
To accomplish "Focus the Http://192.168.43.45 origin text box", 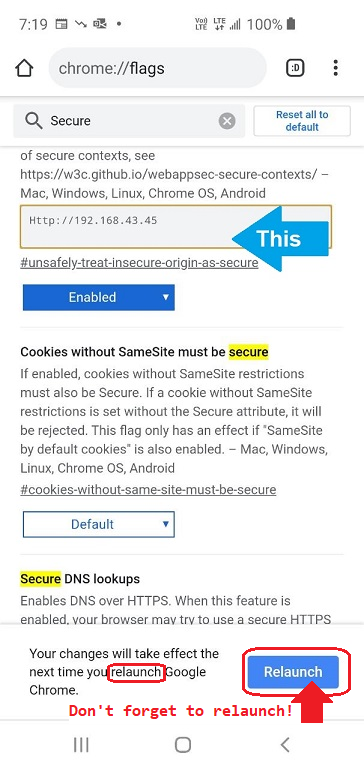I will point(176,227).
